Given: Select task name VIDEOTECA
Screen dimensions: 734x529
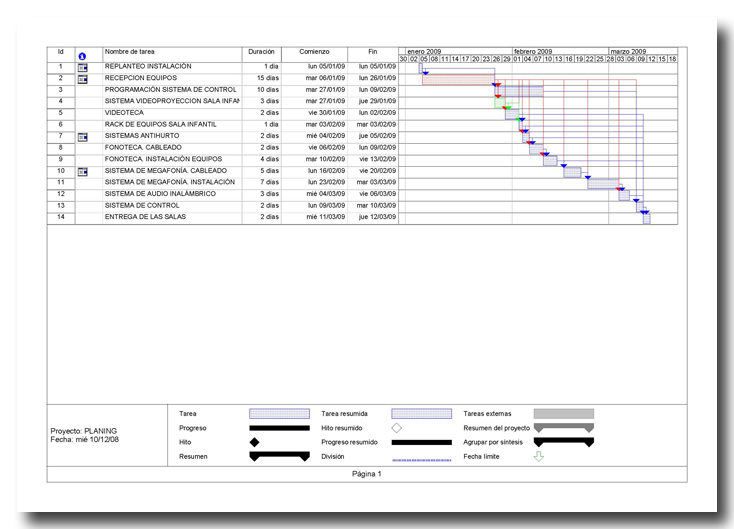Looking at the screenshot, I should (x=124, y=113).
